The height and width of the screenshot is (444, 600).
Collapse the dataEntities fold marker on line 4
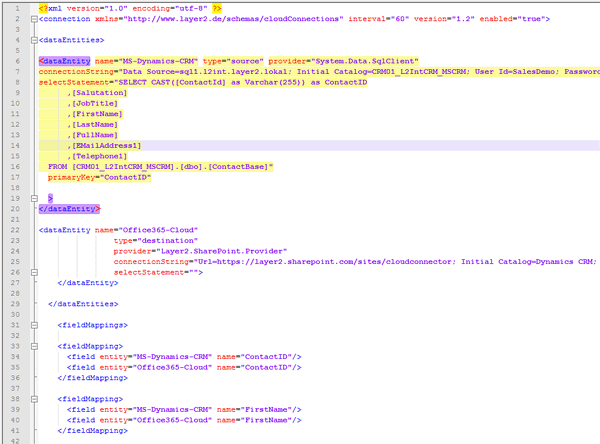click(34, 39)
